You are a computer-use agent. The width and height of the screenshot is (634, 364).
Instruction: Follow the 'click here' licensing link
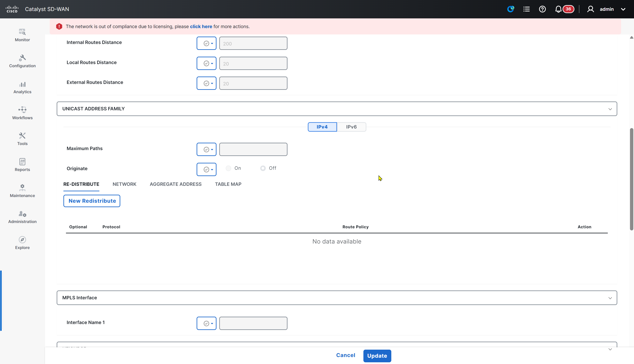coord(201,26)
